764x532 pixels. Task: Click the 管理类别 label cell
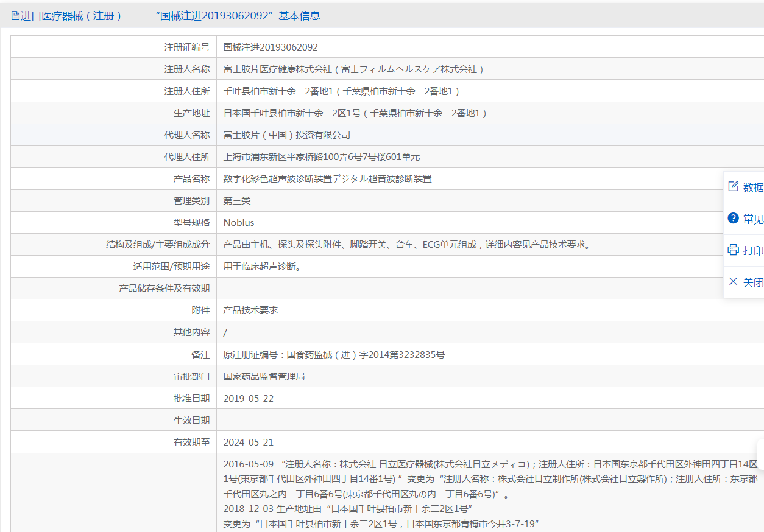point(114,201)
